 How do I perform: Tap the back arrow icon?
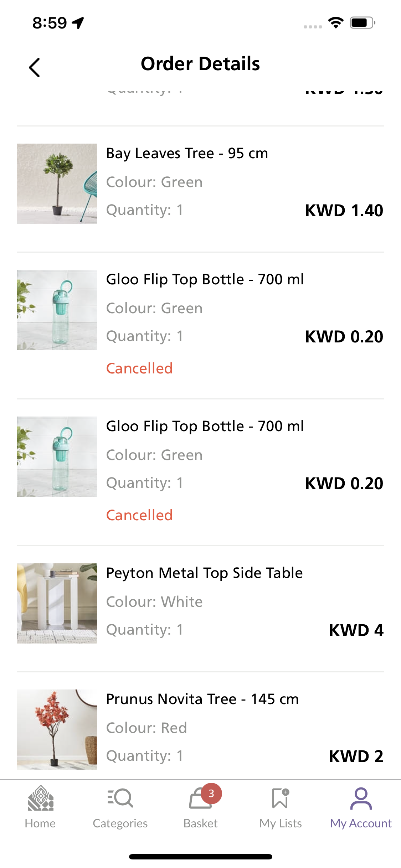click(x=35, y=68)
